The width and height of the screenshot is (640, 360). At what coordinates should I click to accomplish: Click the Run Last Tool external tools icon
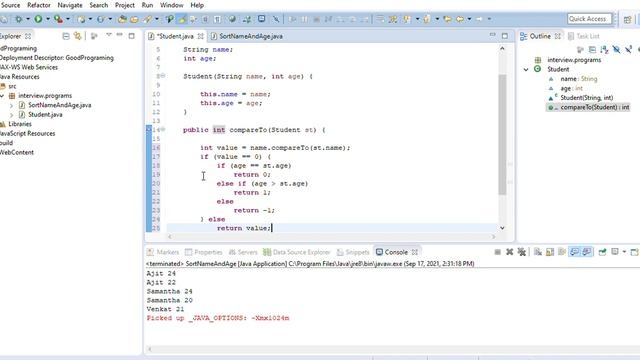click(x=58, y=19)
